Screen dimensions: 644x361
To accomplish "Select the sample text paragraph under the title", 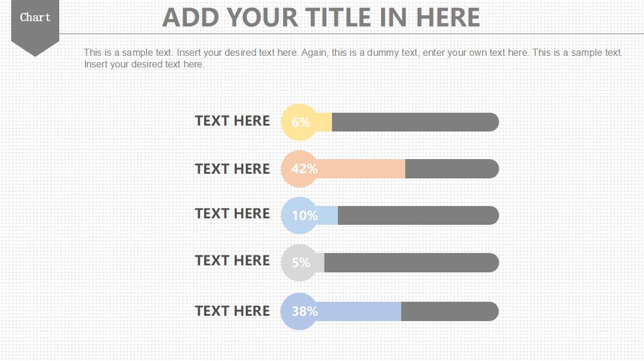I will click(x=353, y=58).
